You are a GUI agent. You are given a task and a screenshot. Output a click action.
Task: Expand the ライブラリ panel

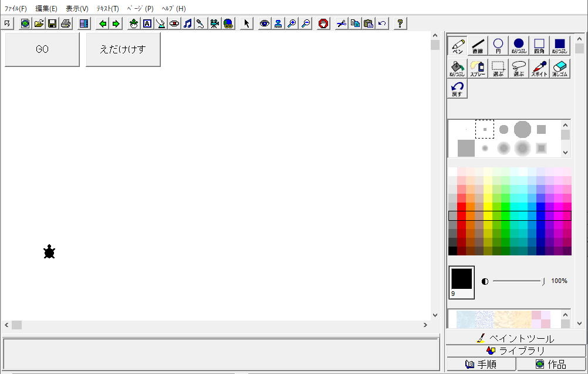coord(516,351)
